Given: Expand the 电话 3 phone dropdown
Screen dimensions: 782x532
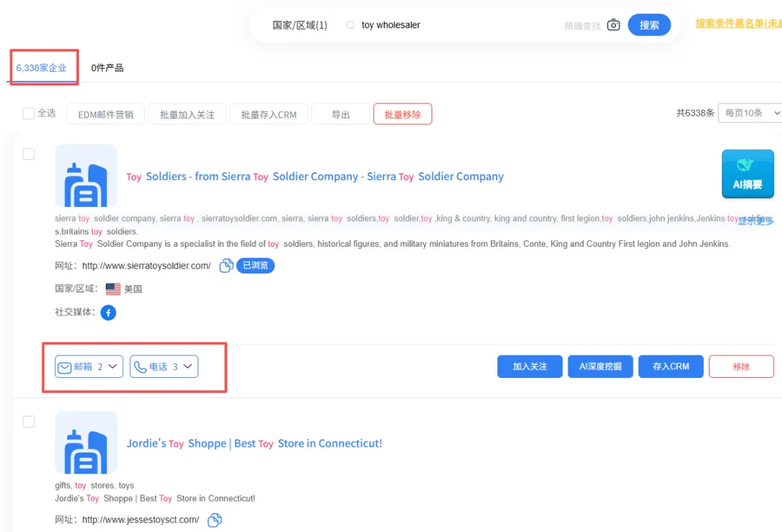Looking at the screenshot, I should 164,366.
